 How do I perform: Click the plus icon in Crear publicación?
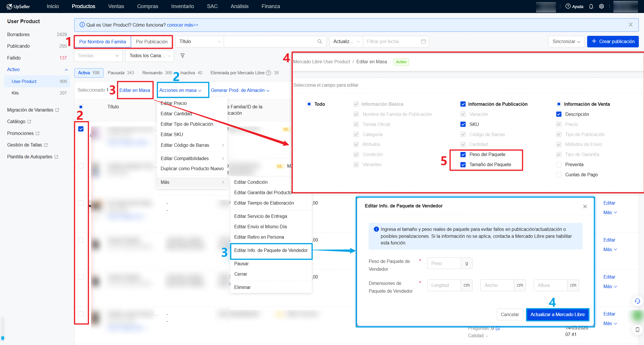(594, 42)
